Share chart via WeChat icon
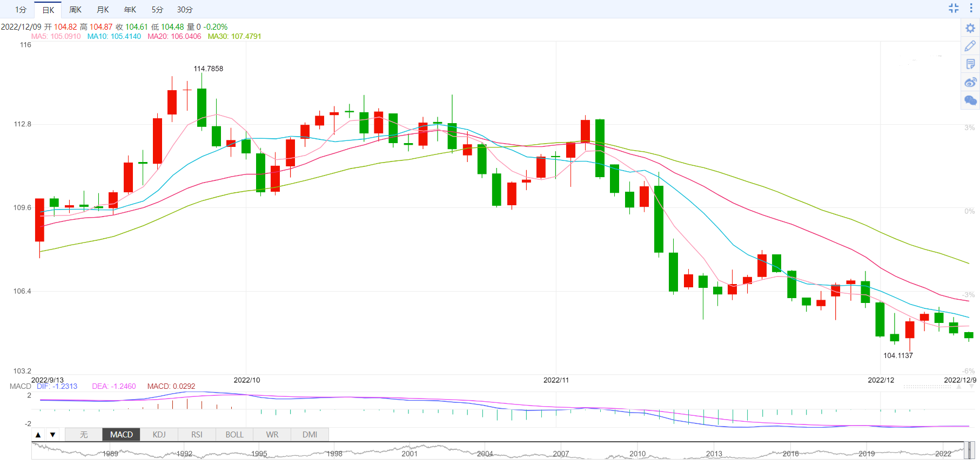Viewport: 980px width, 472px height. pyautogui.click(x=970, y=100)
